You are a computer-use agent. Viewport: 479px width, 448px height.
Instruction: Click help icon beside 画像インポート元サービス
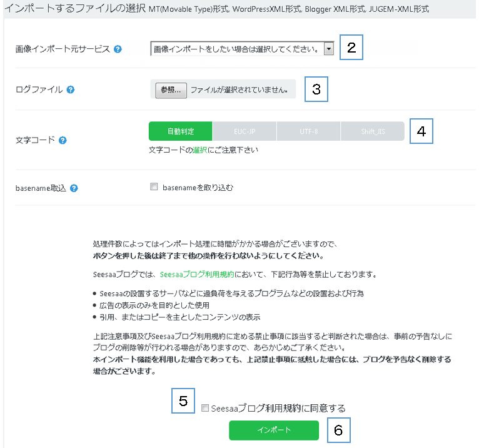pyautogui.click(x=118, y=49)
